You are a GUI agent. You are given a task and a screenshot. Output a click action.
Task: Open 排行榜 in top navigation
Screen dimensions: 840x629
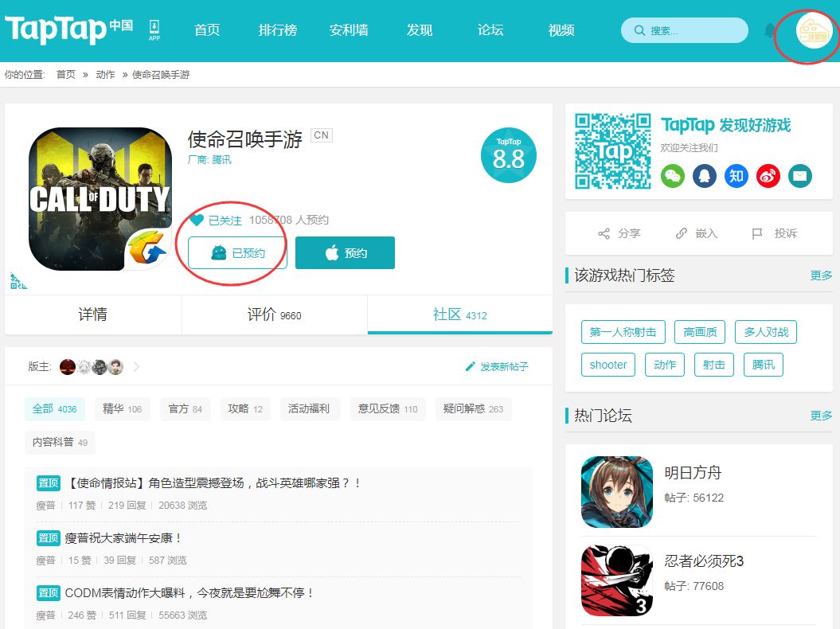pos(278,30)
